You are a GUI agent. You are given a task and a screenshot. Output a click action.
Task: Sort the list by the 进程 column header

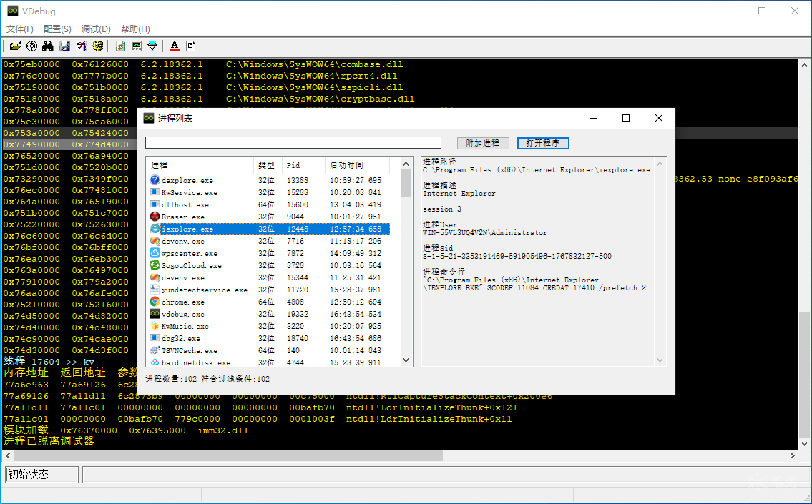click(200, 165)
